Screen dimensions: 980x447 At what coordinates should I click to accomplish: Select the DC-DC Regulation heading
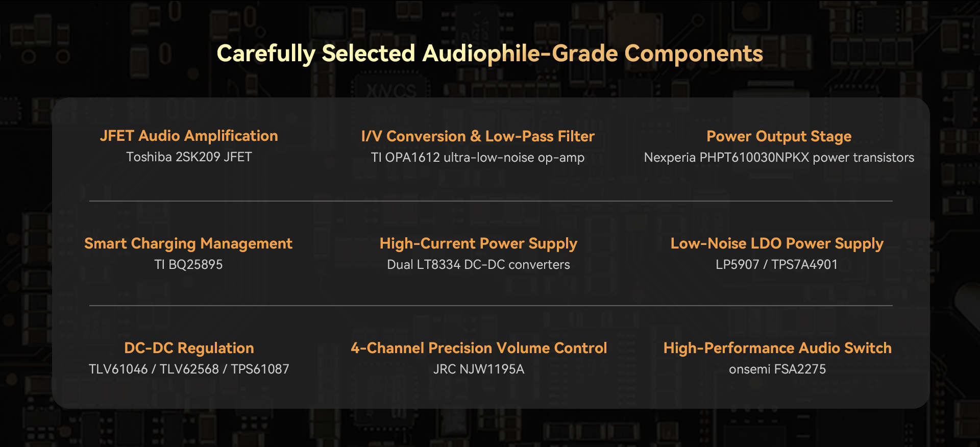pos(189,348)
